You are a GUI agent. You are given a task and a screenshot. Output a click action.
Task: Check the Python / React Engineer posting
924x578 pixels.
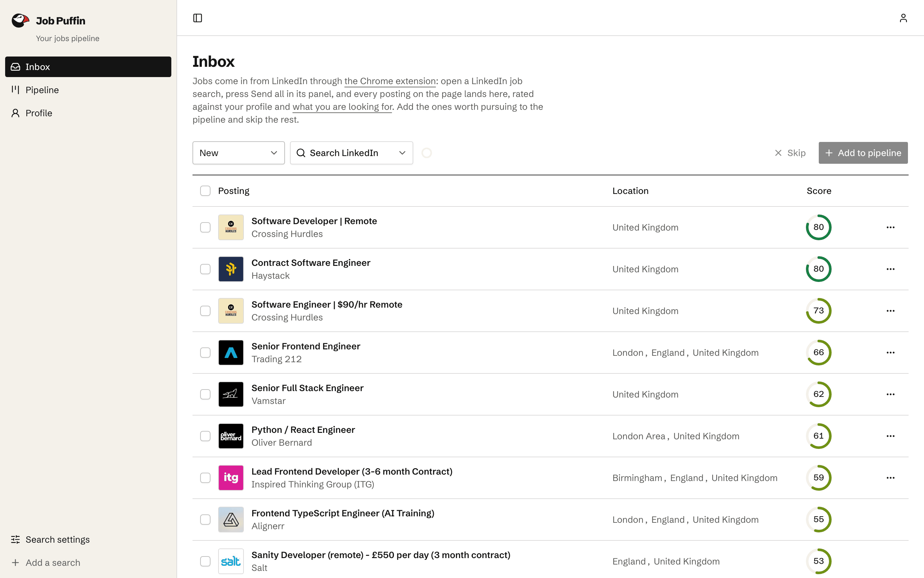pyautogui.click(x=205, y=436)
